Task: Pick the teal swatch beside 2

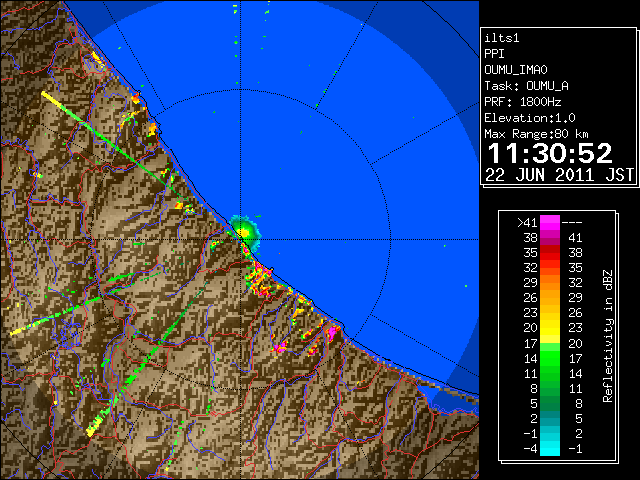Action: pyautogui.click(x=550, y=418)
